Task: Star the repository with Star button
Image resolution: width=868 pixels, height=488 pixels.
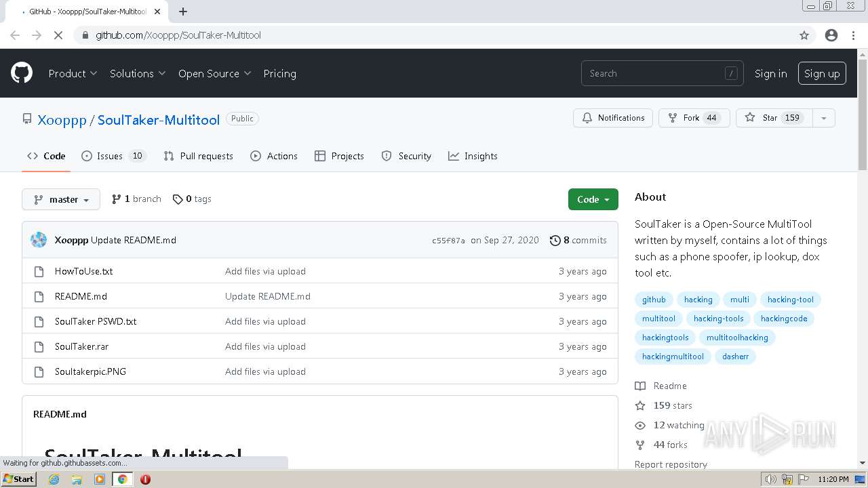Action: [x=774, y=118]
